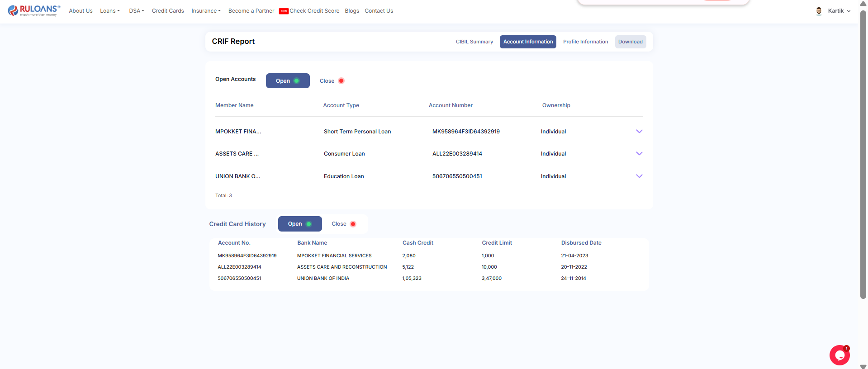Open the Insurance dropdown menu
868x369 pixels.
click(206, 11)
